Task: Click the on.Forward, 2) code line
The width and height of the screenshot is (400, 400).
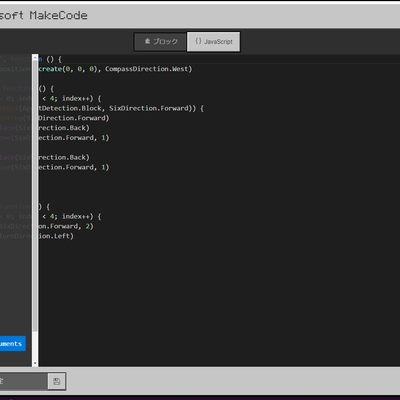Action: tap(66, 226)
